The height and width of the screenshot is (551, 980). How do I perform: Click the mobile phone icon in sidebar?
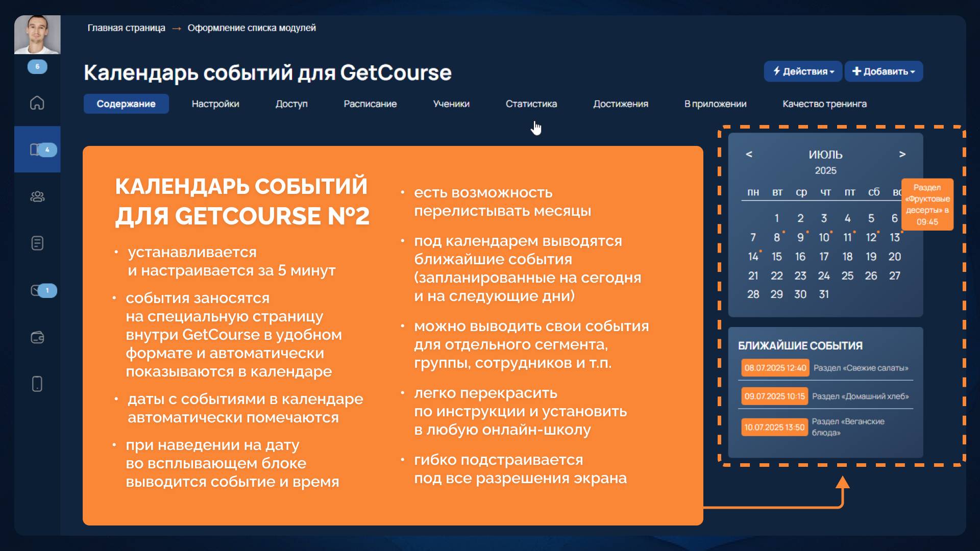(37, 384)
